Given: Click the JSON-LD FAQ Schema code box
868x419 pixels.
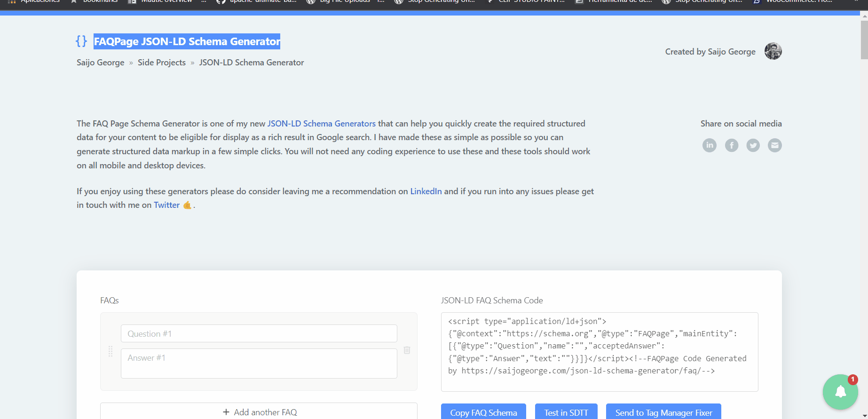Looking at the screenshot, I should tap(599, 352).
